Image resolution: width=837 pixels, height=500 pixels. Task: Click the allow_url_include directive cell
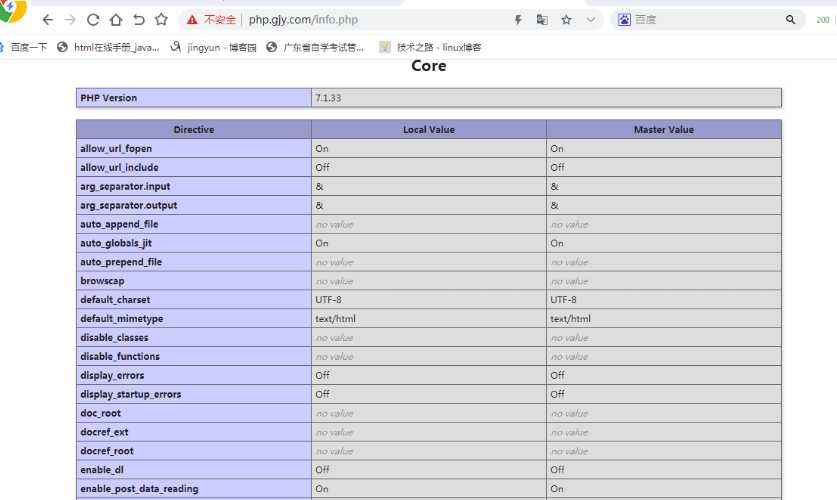(x=194, y=168)
